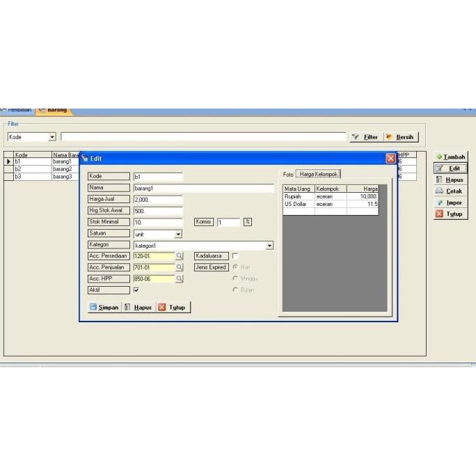
Task: Open lookup icon beside Acc. HPP
Action: [x=180, y=278]
